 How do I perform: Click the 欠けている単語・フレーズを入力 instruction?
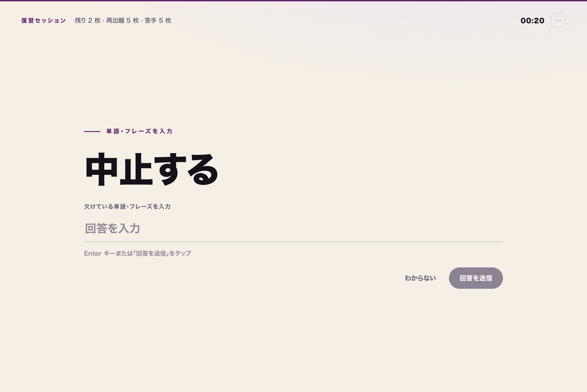[x=127, y=206]
